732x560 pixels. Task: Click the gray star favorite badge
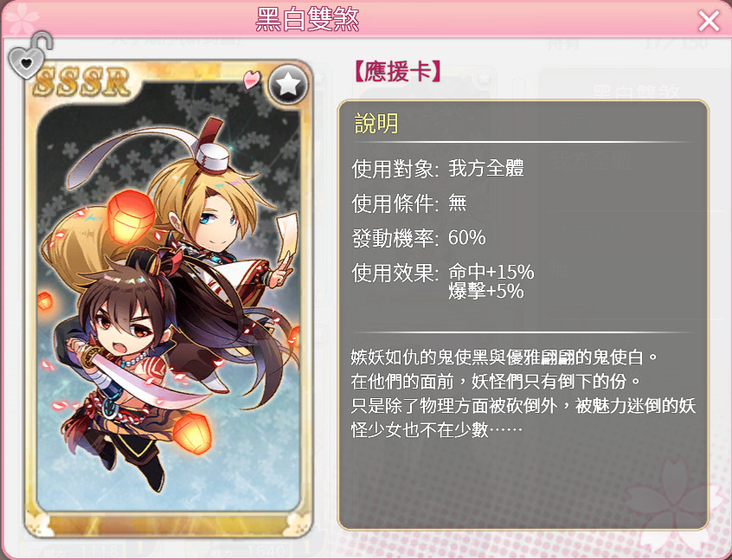[288, 85]
